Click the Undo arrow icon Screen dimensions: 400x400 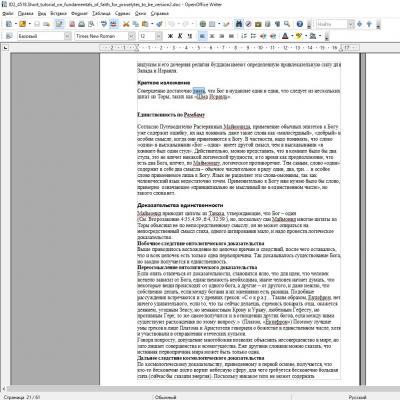pos(172,24)
